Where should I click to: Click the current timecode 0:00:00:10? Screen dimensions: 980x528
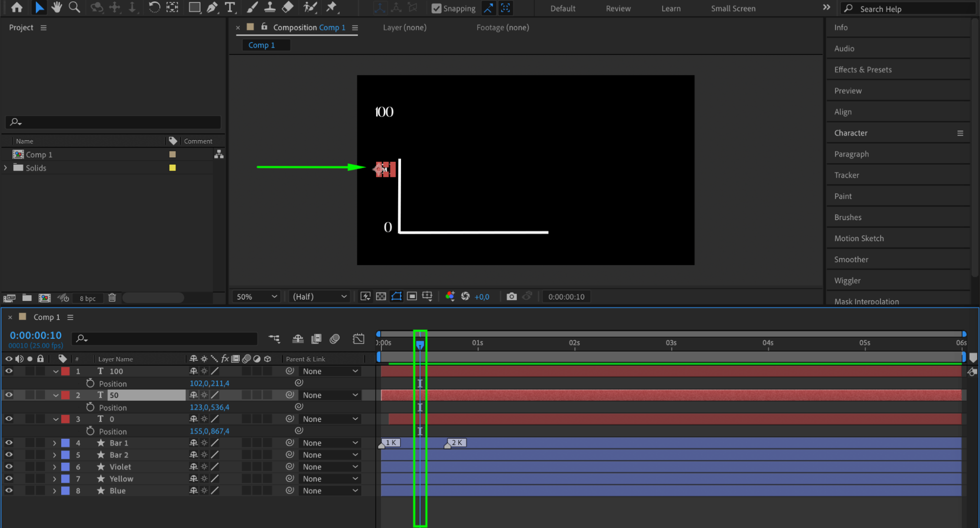pyautogui.click(x=36, y=335)
